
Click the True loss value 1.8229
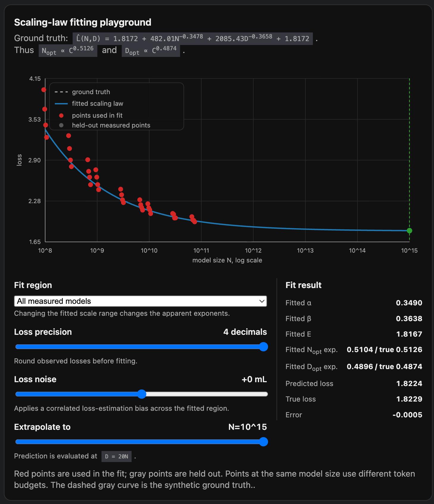tap(409, 399)
